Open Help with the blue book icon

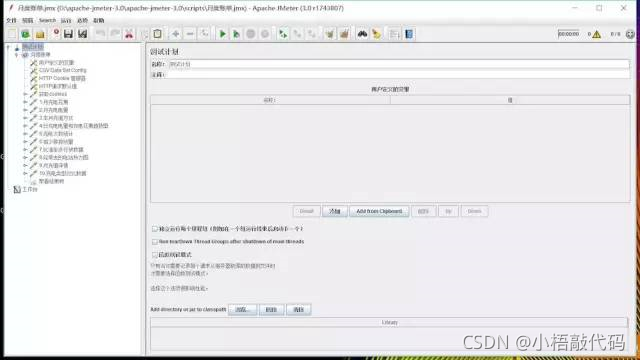point(409,34)
